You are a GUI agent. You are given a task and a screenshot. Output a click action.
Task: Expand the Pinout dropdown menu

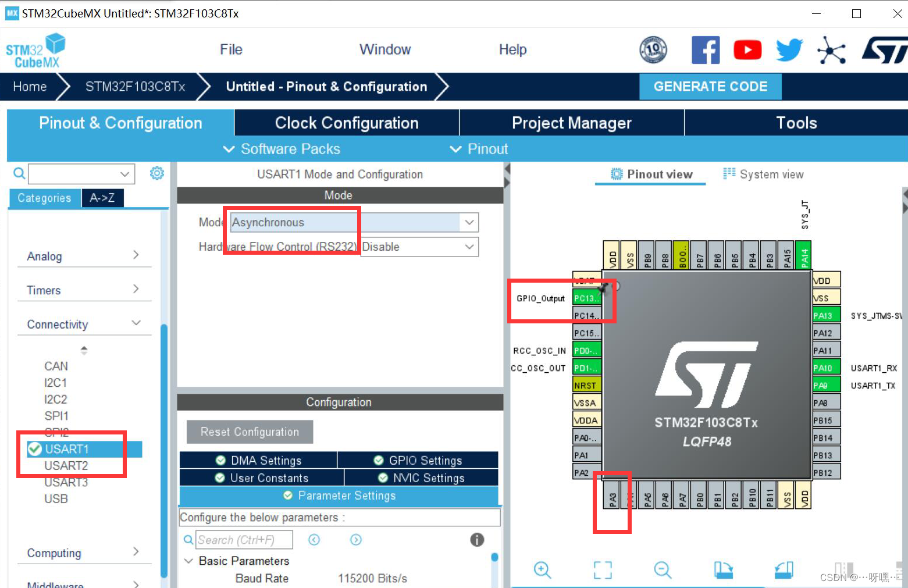pos(479,149)
